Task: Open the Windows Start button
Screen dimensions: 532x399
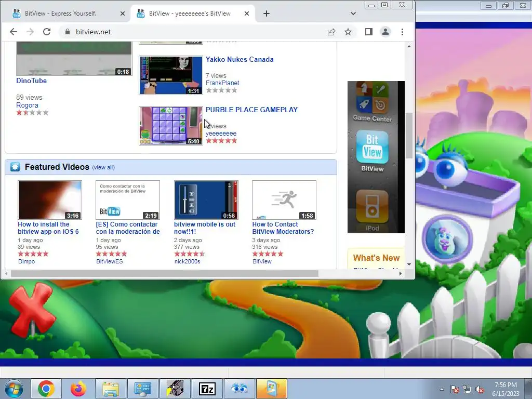Action: pos(14,389)
